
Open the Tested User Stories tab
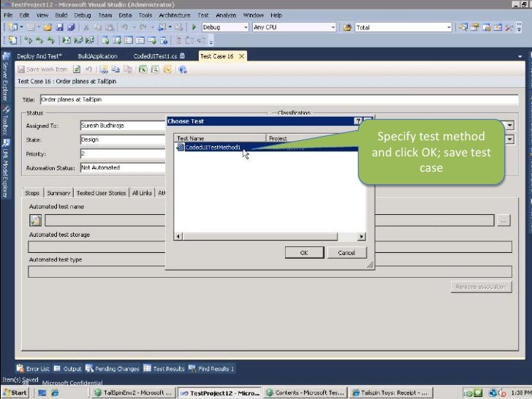click(101, 193)
